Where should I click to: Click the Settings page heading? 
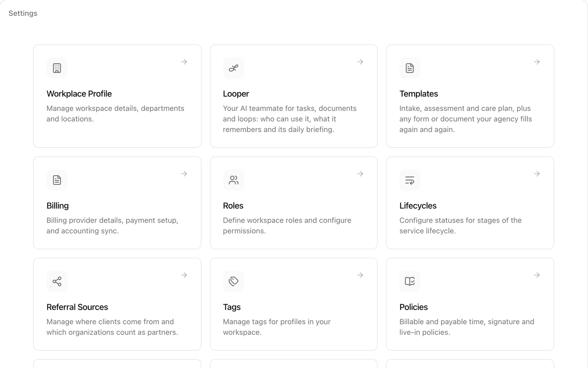pos(23,13)
